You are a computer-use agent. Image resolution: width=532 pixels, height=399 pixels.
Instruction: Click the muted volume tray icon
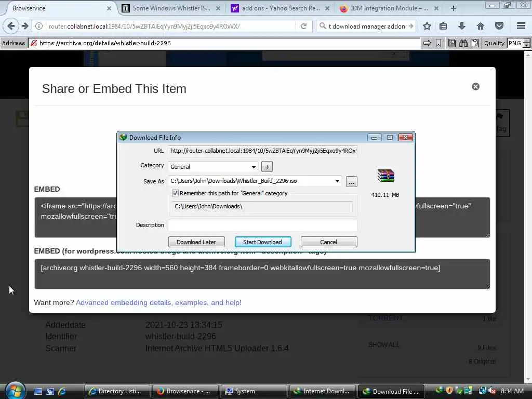point(492,391)
